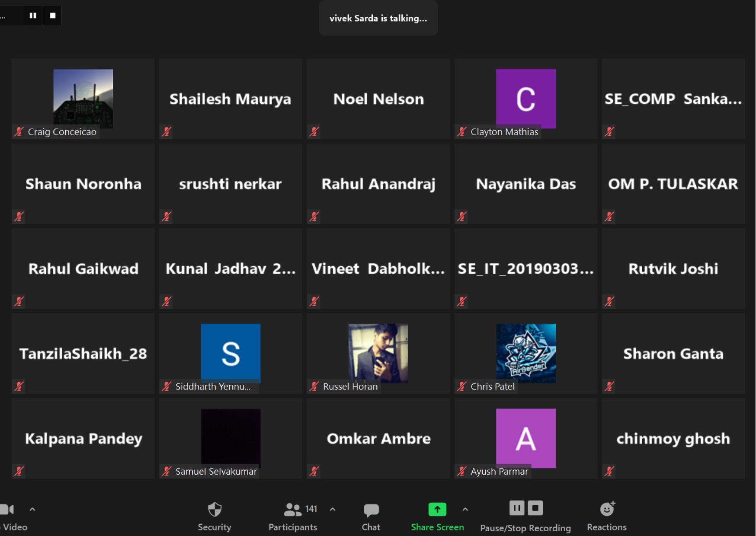Image resolution: width=756 pixels, height=536 pixels.
Task: Stop recording using the top-left indicator
Action: coord(53,16)
